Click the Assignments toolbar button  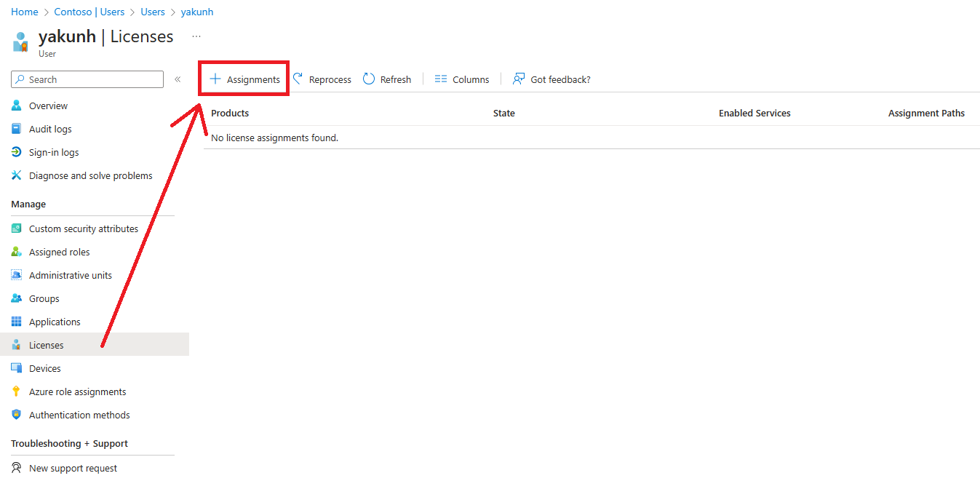point(244,79)
